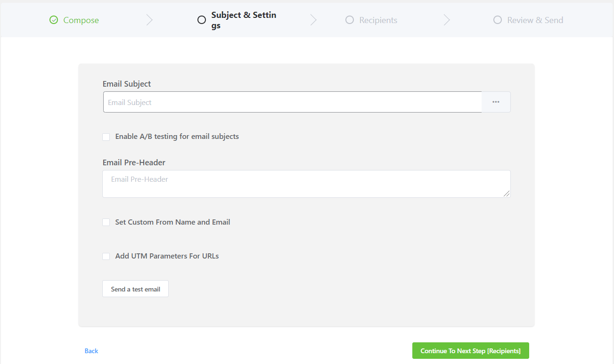
Task: Click inside the Email Pre-Header text area
Action: click(306, 184)
